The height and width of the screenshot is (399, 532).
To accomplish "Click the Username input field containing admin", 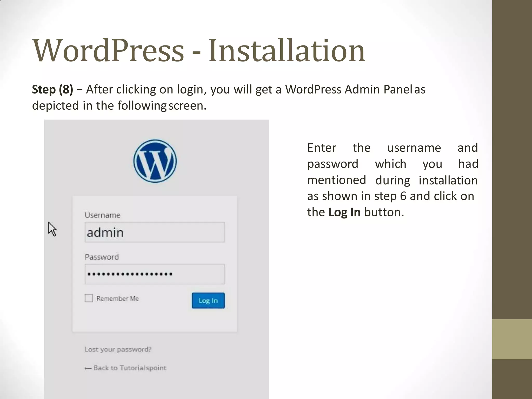I will (x=155, y=232).
